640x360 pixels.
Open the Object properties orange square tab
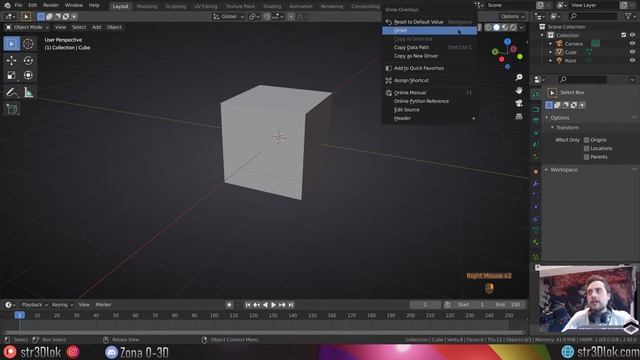click(536, 172)
